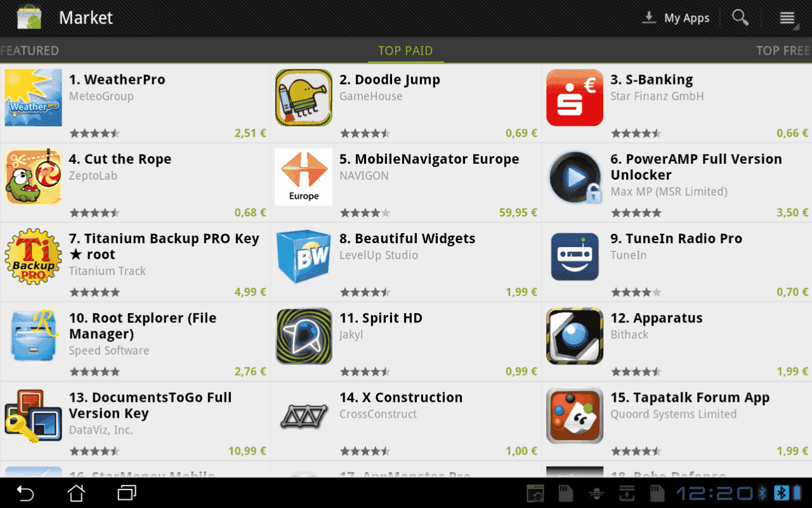This screenshot has width=812, height=508.
Task: Tap the Apparatus app icon
Action: 575,336
